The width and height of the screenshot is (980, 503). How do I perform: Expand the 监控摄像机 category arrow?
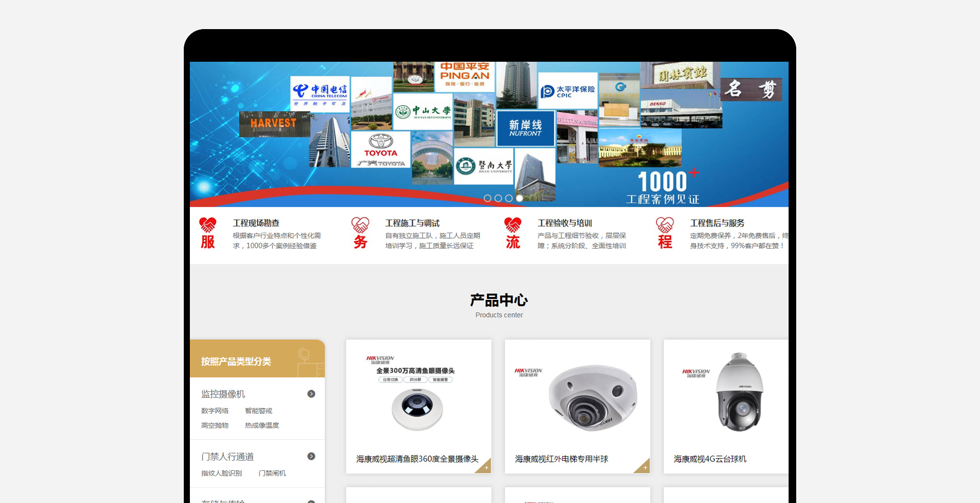tap(311, 394)
